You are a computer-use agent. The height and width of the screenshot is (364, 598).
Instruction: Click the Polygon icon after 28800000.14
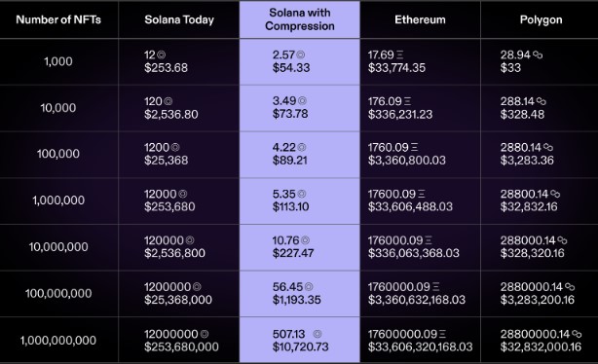[577, 334]
